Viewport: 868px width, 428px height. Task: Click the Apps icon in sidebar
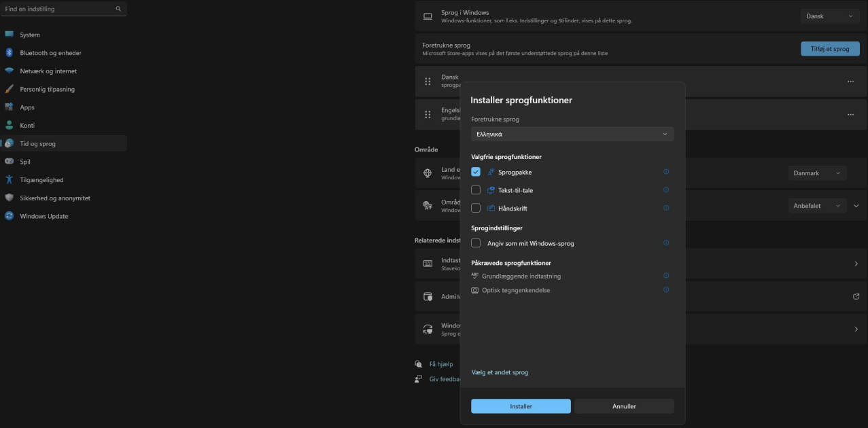click(x=10, y=107)
